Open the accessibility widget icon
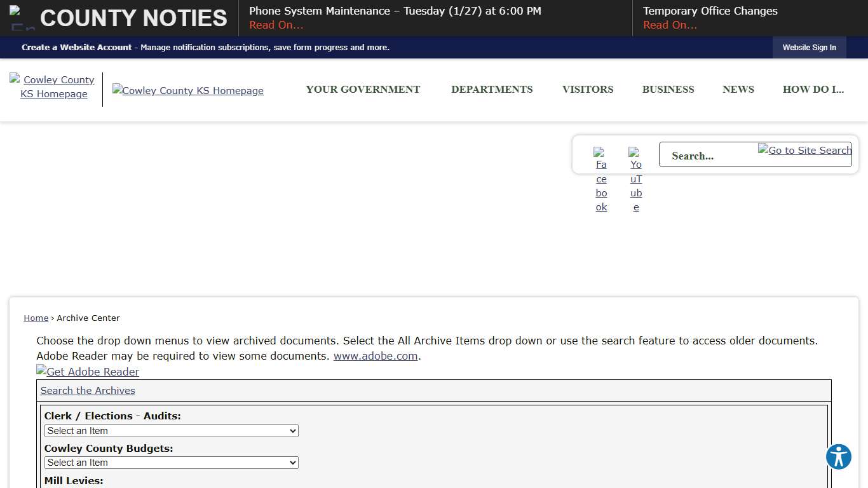This screenshot has height=488, width=868. pyautogui.click(x=838, y=457)
